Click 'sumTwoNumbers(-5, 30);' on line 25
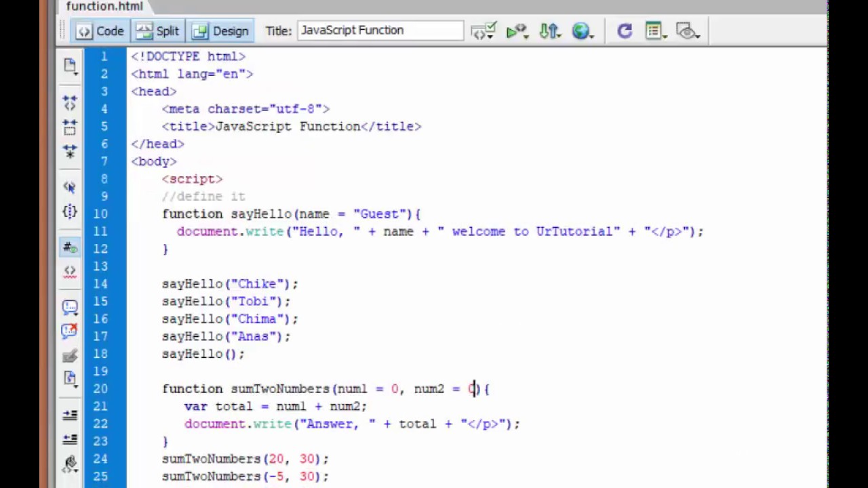 click(x=245, y=476)
